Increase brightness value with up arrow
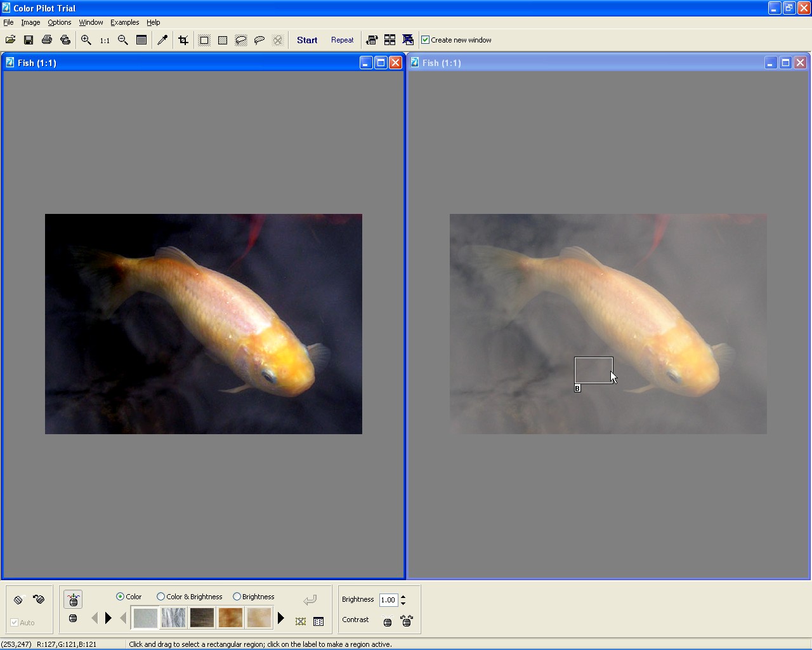Viewport: 812px width, 650px height. coord(403,597)
